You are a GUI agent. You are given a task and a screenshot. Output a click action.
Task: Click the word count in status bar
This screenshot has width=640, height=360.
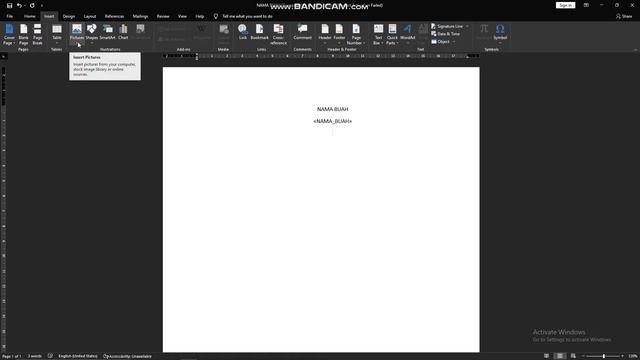35,356
